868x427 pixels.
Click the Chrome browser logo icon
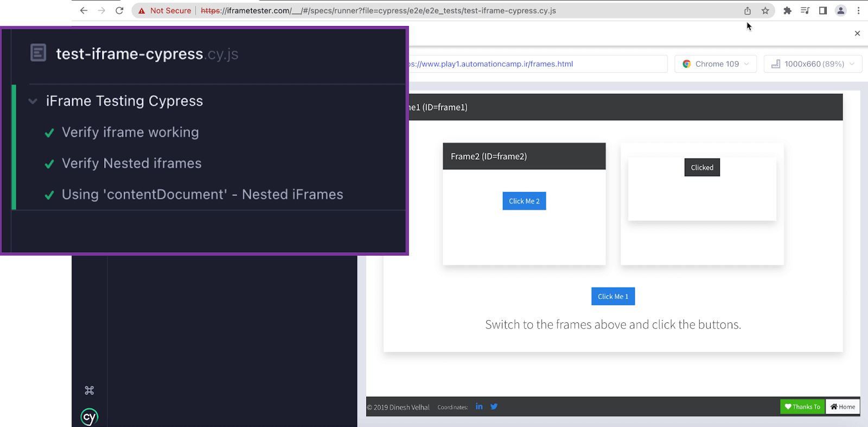tap(687, 64)
